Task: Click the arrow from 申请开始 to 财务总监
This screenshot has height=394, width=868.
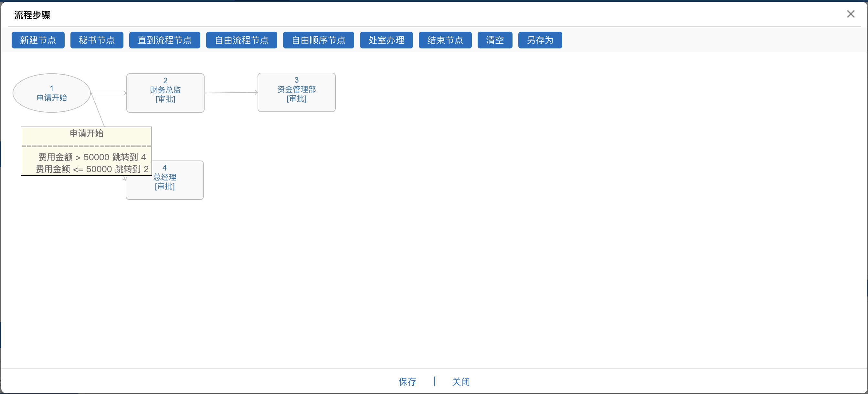Action: point(109,93)
